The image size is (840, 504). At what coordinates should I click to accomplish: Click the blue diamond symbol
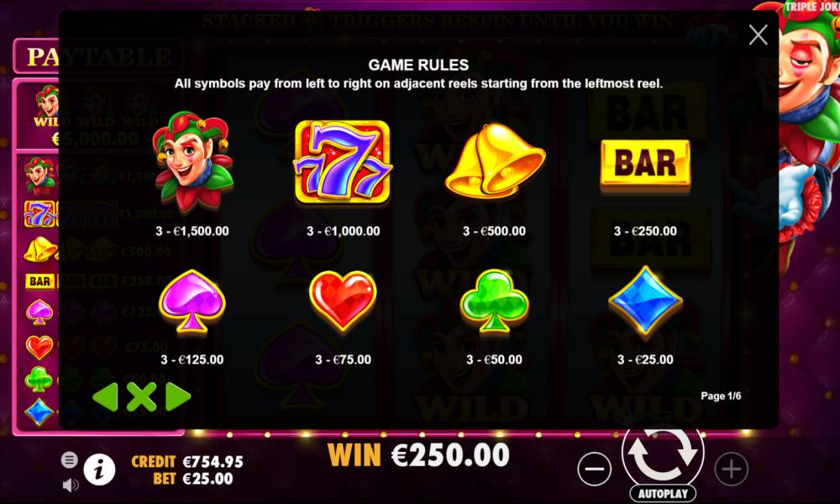click(645, 301)
